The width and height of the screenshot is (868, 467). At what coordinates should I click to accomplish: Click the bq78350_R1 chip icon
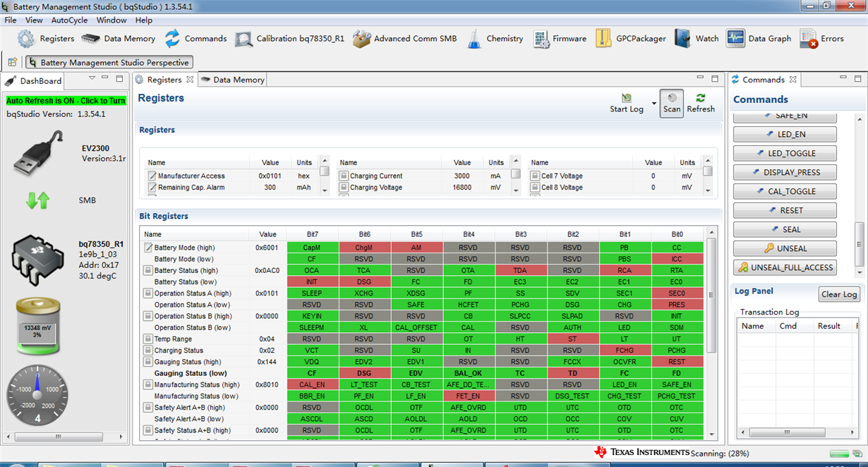pos(39,261)
